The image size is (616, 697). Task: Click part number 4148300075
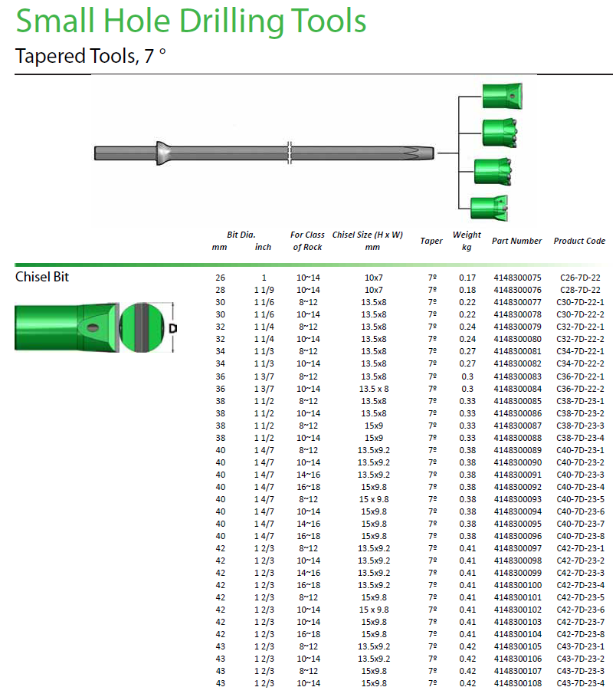click(517, 278)
